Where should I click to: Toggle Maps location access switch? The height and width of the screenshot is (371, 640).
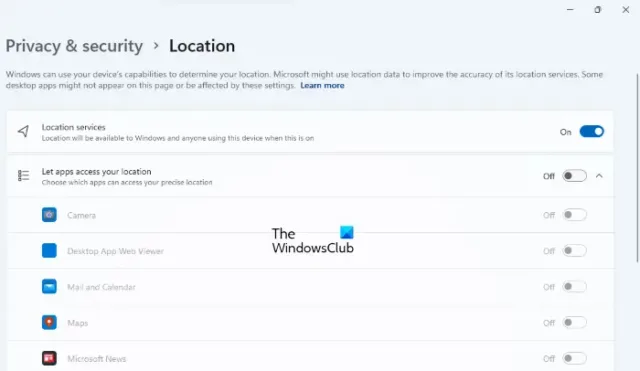574,322
